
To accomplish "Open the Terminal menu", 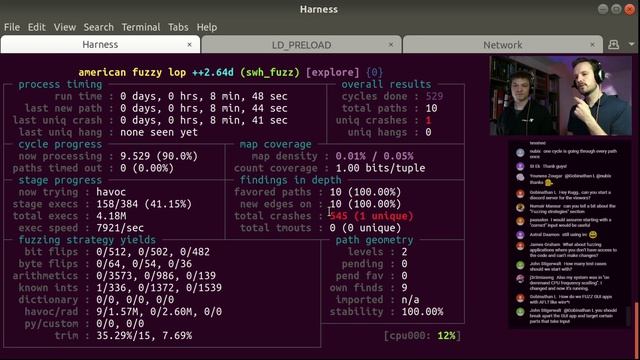I will [x=141, y=27].
